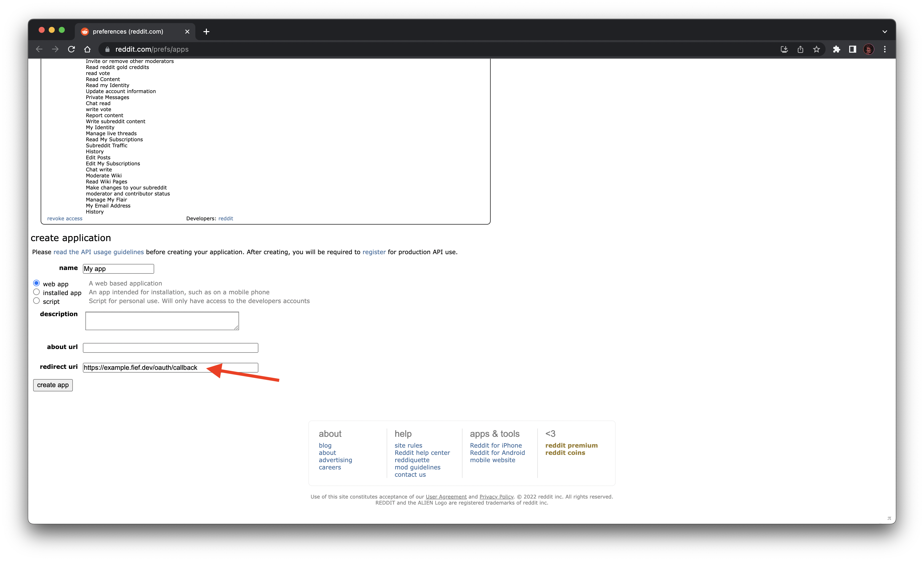The width and height of the screenshot is (924, 561).
Task: Open the profile avatar menu
Action: [869, 49]
